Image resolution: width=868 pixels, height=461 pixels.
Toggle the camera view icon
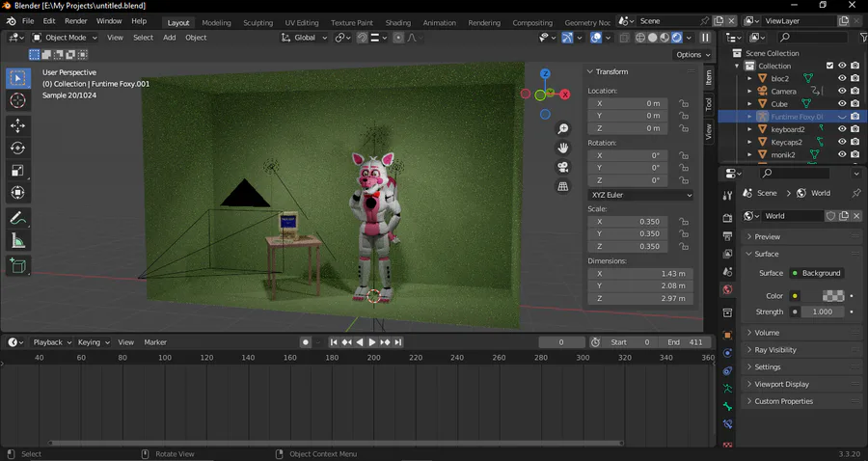pos(563,167)
